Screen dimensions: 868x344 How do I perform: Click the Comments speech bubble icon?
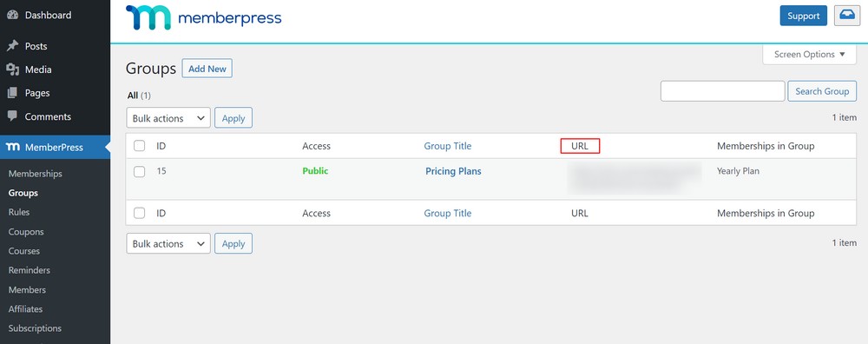click(x=12, y=116)
